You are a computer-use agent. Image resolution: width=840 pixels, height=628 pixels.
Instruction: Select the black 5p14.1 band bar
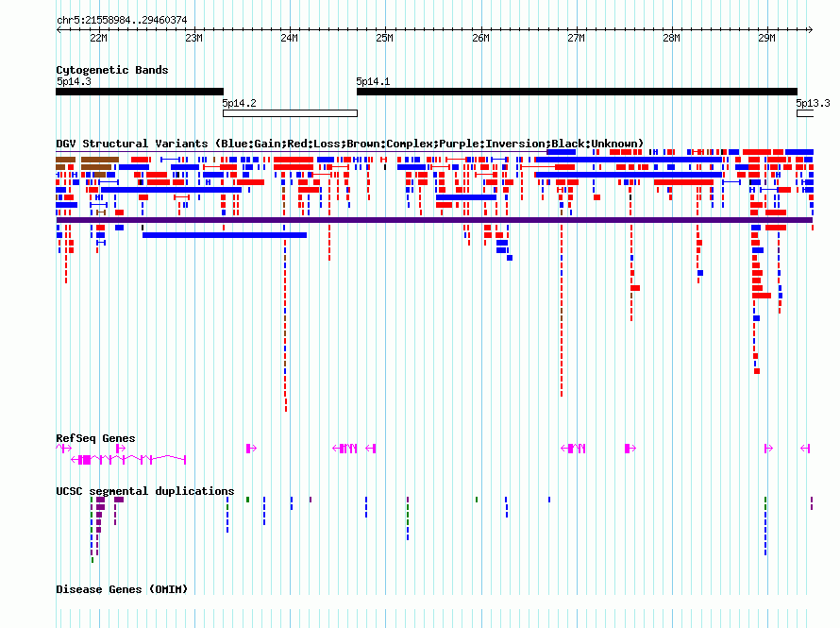577,92
